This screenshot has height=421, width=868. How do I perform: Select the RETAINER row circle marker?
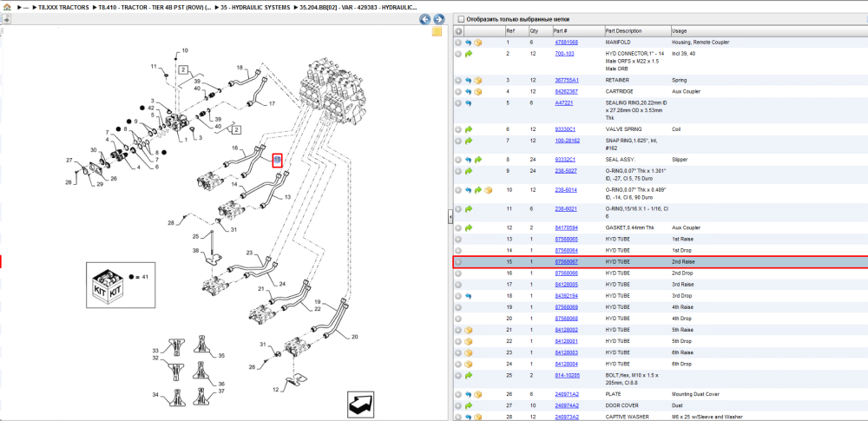458,81
